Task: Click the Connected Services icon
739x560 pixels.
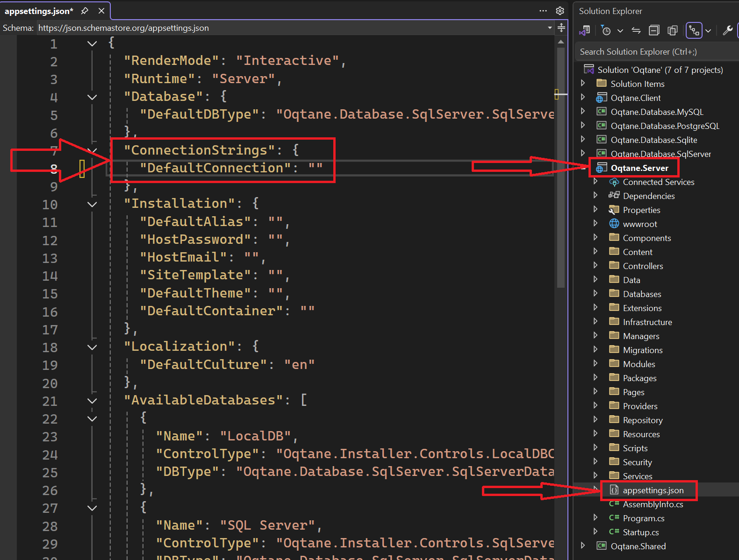Action: [x=614, y=182]
